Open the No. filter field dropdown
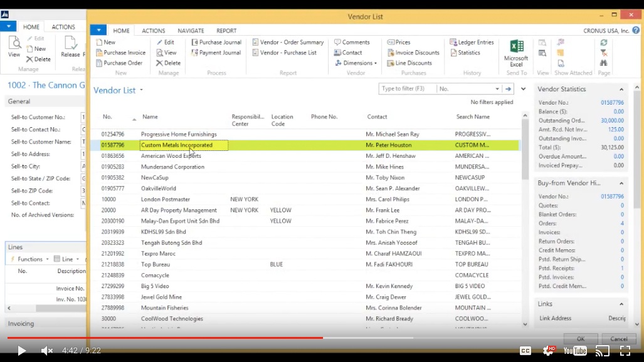 [x=497, y=89]
